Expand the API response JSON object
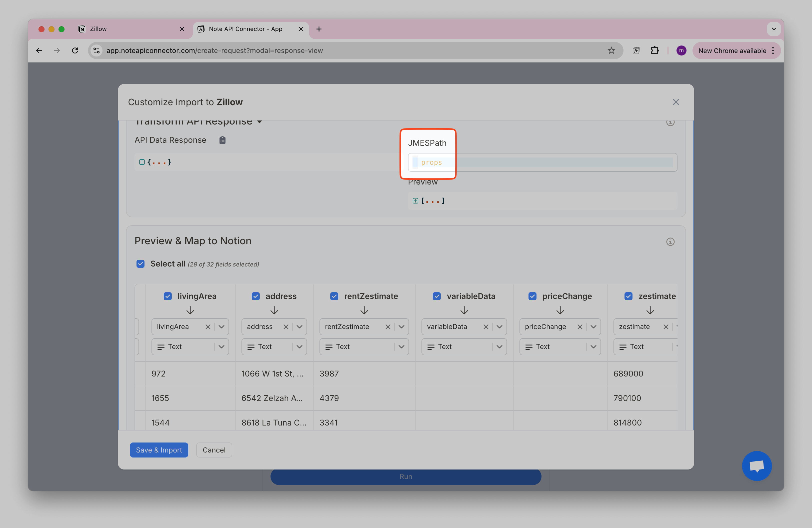The height and width of the screenshot is (528, 812). click(x=142, y=162)
